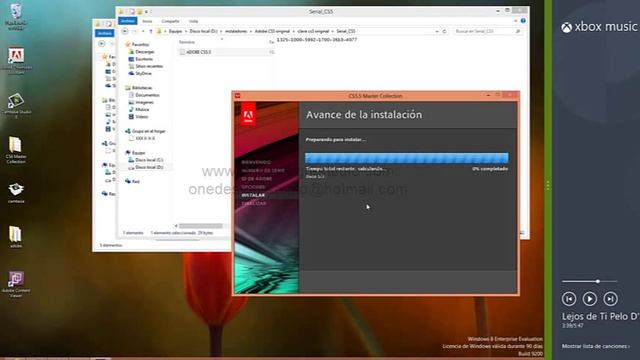Click the Archivo tab in the rear explorer window

point(104,33)
